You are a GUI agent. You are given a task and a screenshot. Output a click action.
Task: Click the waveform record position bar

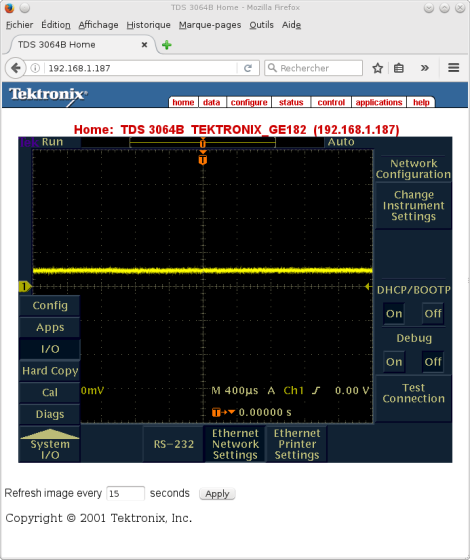click(x=202, y=142)
